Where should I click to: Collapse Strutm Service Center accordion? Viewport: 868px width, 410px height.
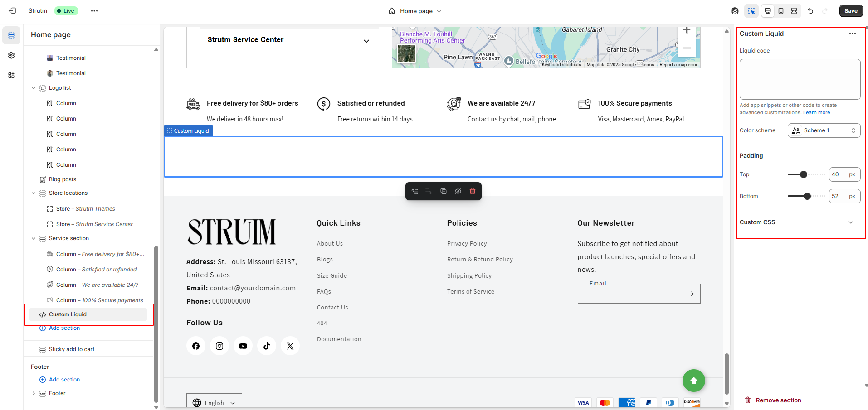tap(366, 41)
